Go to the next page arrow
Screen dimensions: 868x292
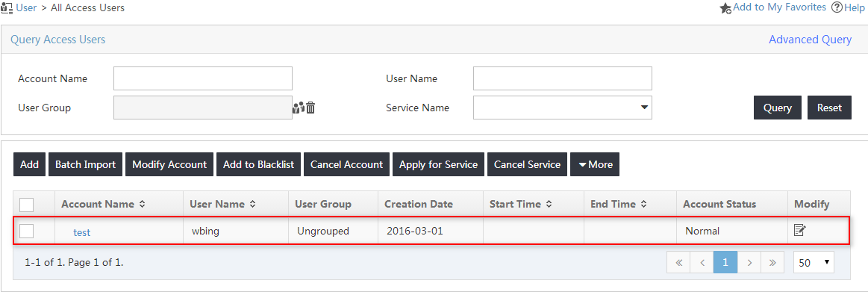pyautogui.click(x=749, y=262)
